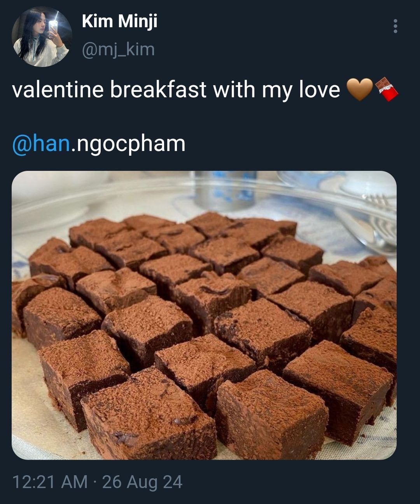
Task: Follow the blue @han mention link
Action: tap(41, 143)
